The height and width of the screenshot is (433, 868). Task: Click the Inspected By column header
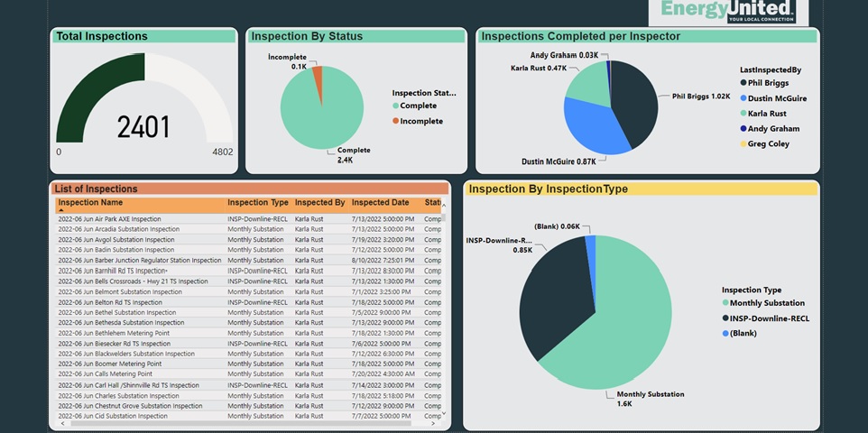pos(320,203)
